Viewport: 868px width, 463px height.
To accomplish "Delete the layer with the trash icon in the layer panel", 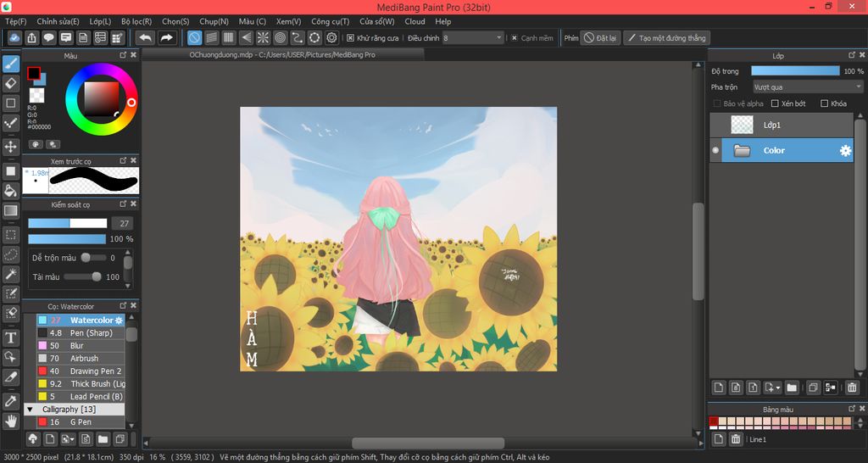I will point(852,388).
